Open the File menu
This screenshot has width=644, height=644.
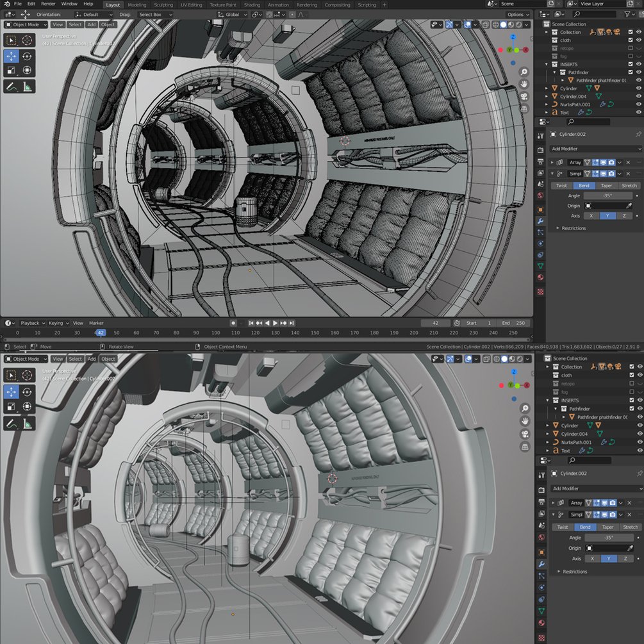click(x=18, y=4)
